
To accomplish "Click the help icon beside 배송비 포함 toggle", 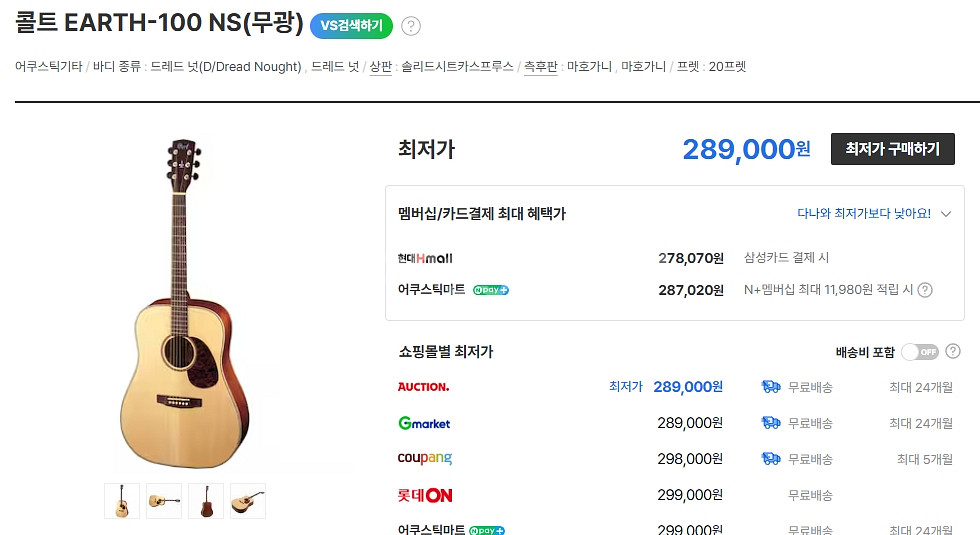I will (x=953, y=351).
